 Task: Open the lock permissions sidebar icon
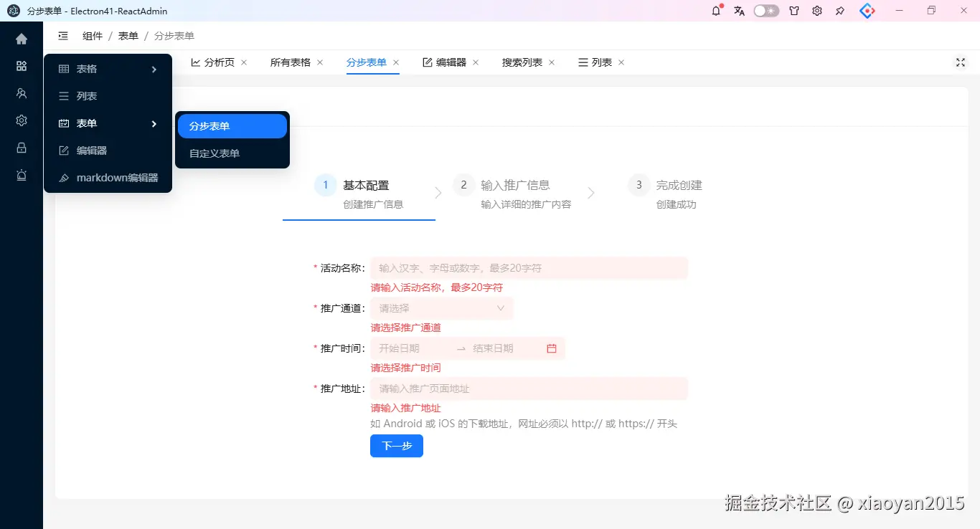(22, 148)
